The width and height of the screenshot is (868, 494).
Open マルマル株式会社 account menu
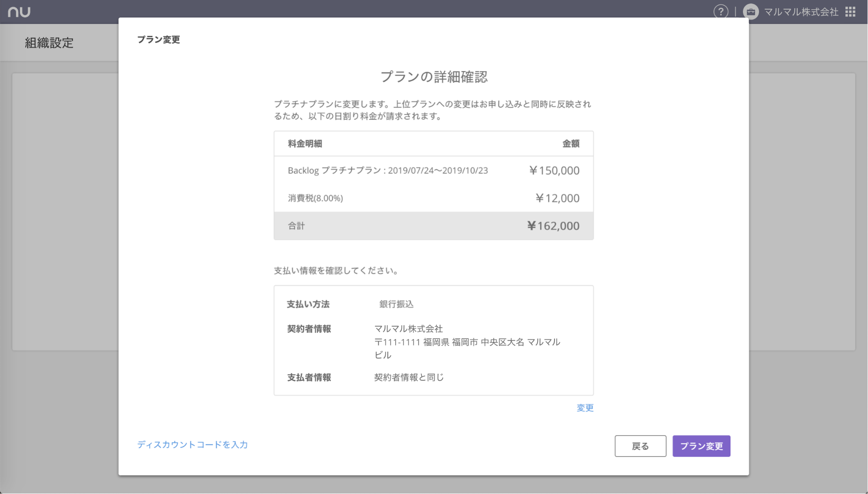click(801, 12)
